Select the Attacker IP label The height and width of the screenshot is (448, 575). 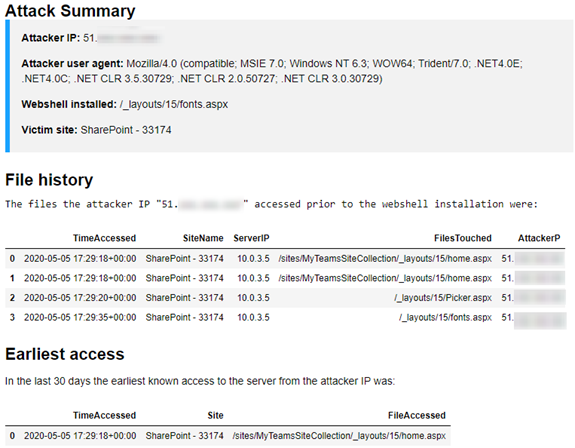pos(50,38)
